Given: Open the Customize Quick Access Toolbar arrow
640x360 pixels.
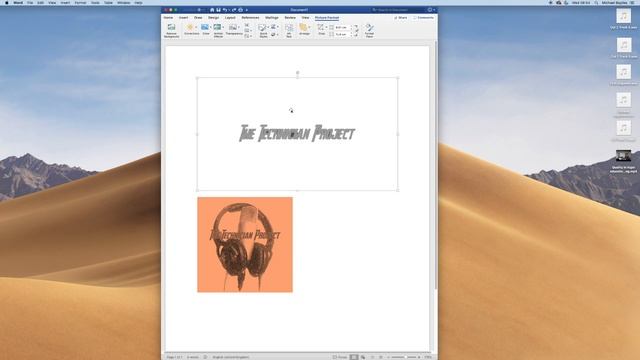Looking at the screenshot, I should (x=247, y=10).
